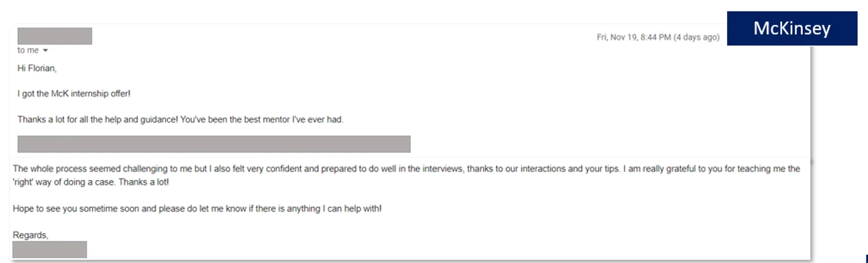Image resolution: width=868 pixels, height=263 pixels.
Task: Expand the 'to me' recipient details arrow
Action: [x=45, y=50]
